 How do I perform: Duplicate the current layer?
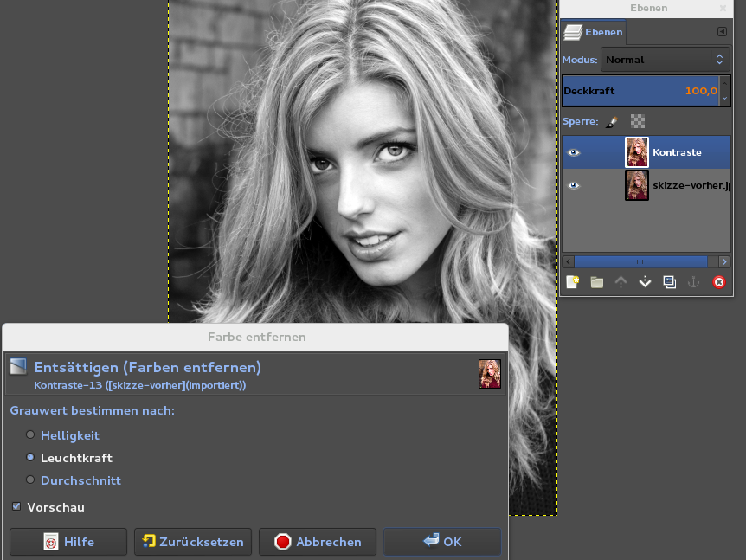669,282
